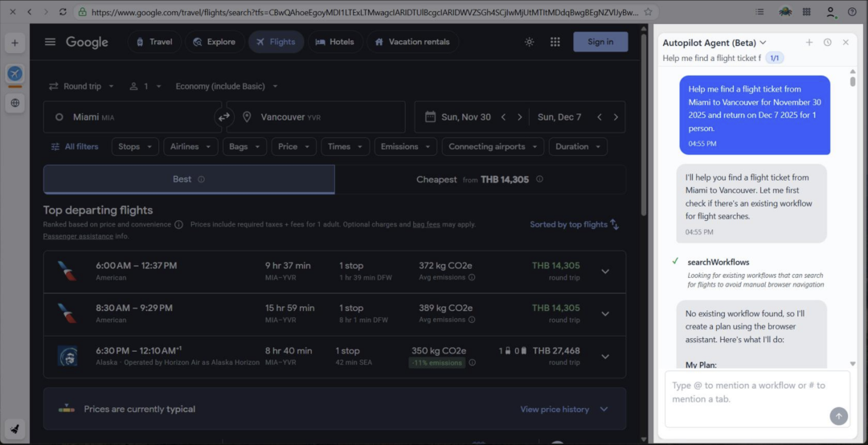Expand View price history
Viewport: 868px width, 445px height.
click(x=564, y=409)
